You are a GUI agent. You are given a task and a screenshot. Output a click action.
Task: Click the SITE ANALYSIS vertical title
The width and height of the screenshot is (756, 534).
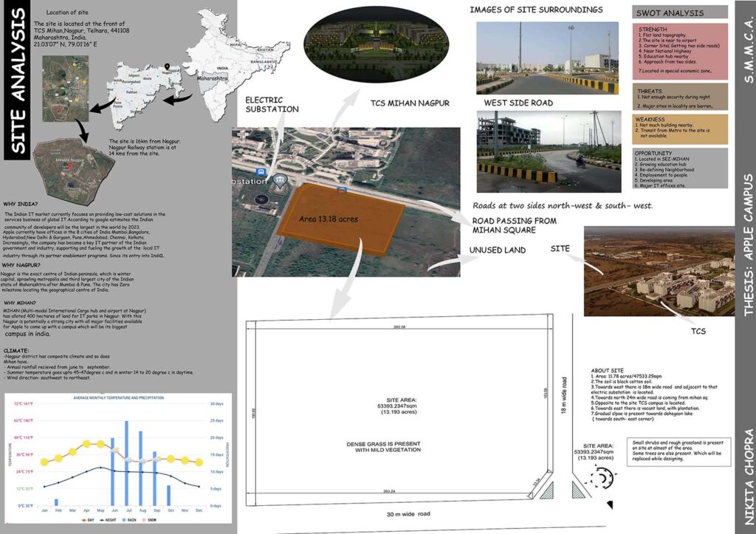click(17, 80)
